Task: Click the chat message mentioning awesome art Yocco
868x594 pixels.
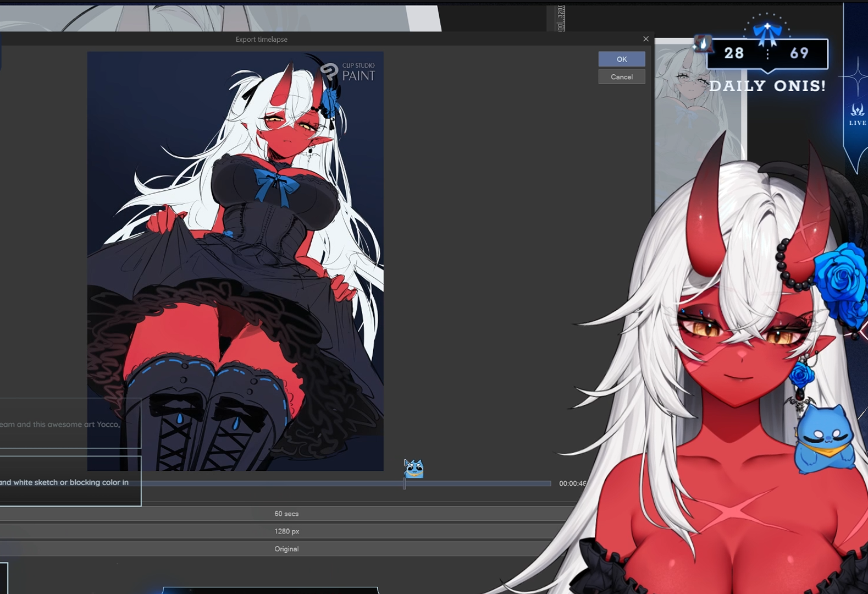Action: [70, 424]
